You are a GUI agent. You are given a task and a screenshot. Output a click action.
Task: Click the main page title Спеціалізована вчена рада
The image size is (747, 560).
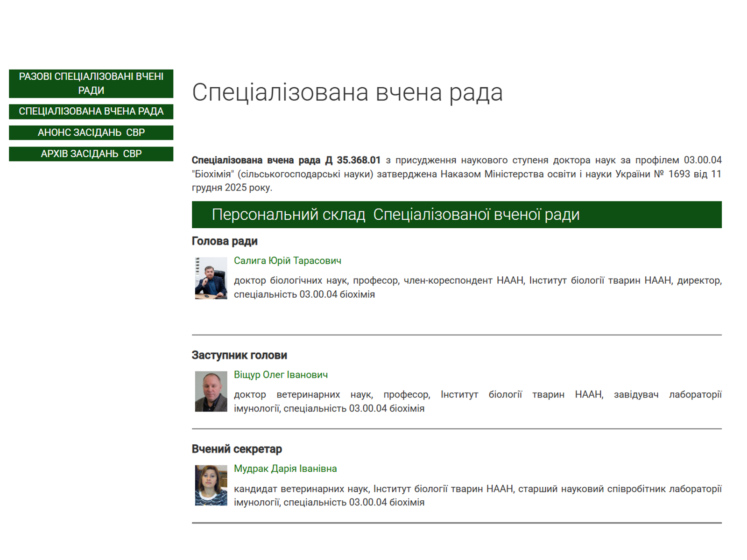click(347, 92)
